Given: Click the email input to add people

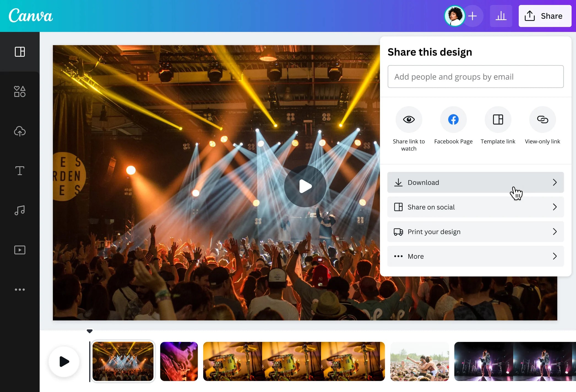Looking at the screenshot, I should coord(476,77).
